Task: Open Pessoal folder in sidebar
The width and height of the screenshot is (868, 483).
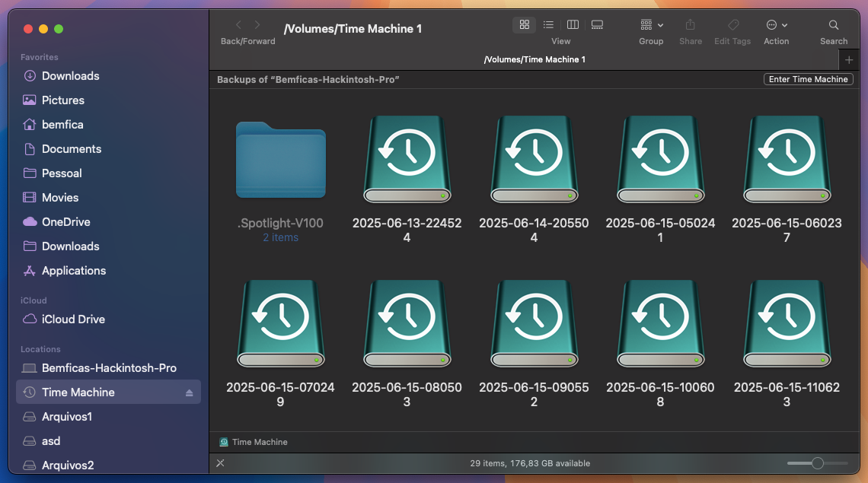Action: (x=108, y=173)
